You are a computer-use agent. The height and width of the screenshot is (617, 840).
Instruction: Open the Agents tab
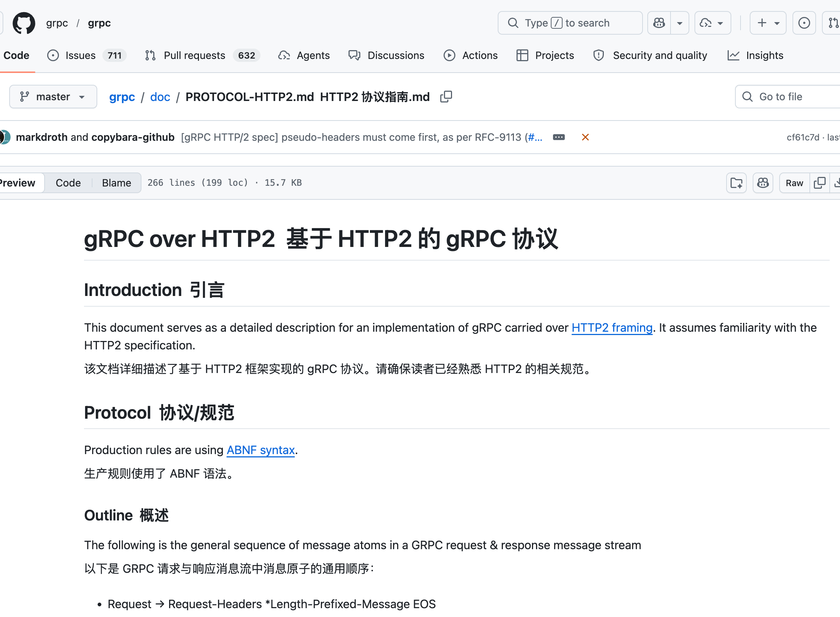coord(304,56)
